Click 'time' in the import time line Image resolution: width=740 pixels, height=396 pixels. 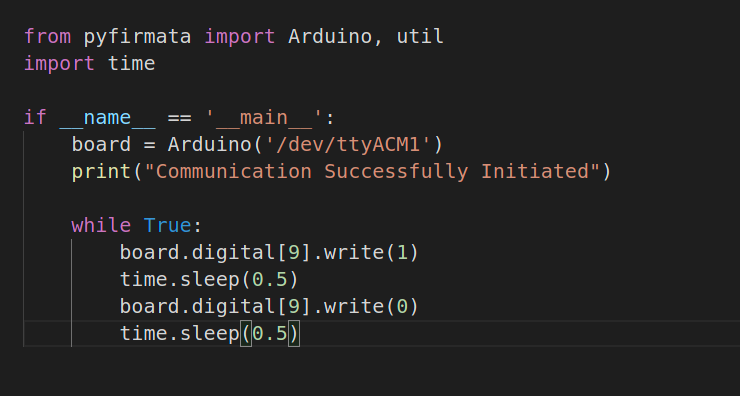(132, 63)
